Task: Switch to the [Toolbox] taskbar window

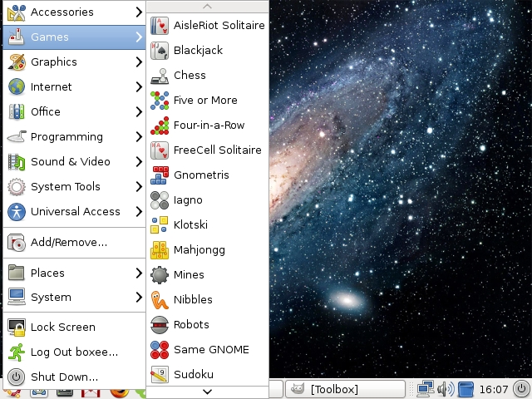Action: tap(346, 389)
